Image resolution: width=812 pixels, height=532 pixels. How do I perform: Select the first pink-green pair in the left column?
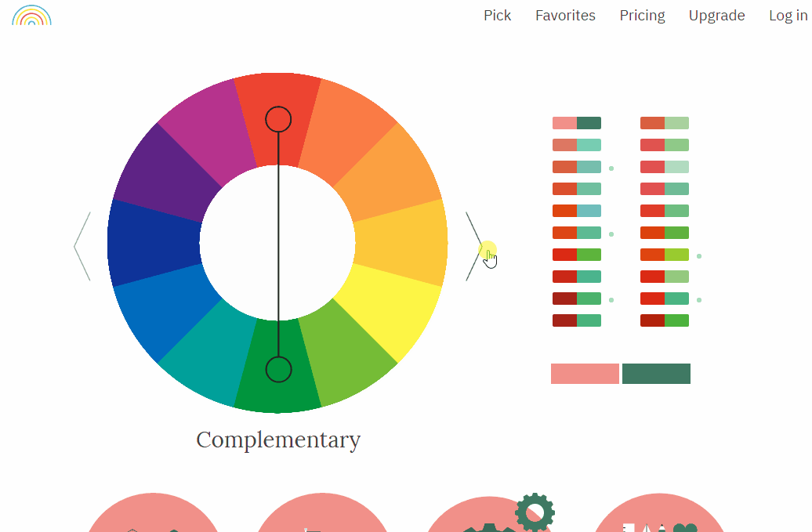[x=576, y=123]
